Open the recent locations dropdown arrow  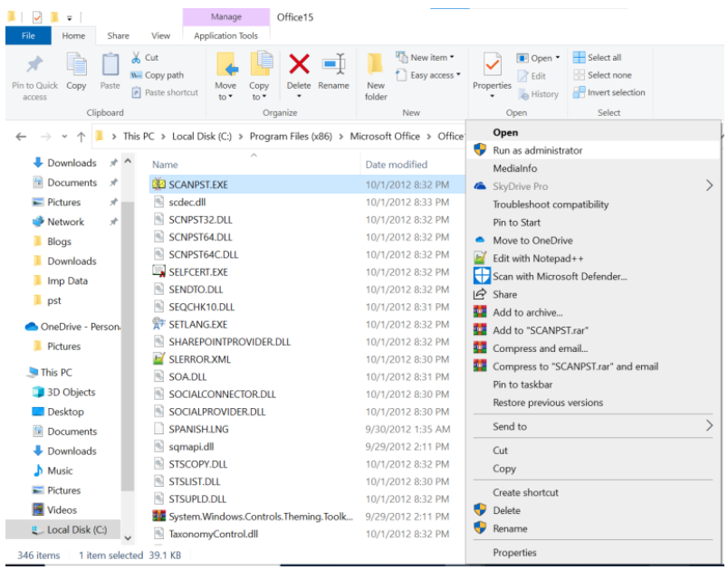[64, 137]
